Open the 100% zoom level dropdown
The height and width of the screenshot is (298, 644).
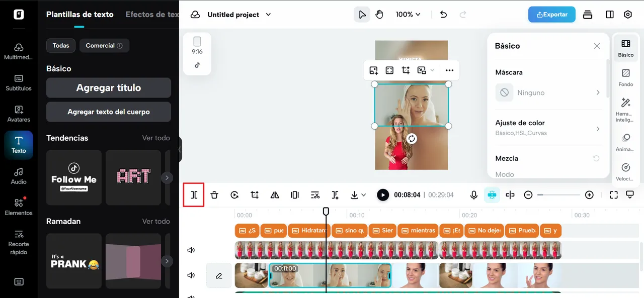point(408,15)
